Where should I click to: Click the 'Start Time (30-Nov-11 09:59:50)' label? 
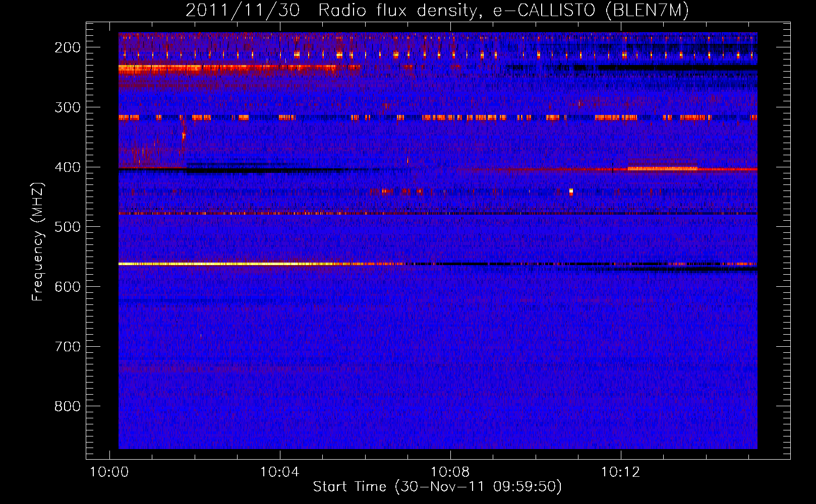coord(437,487)
